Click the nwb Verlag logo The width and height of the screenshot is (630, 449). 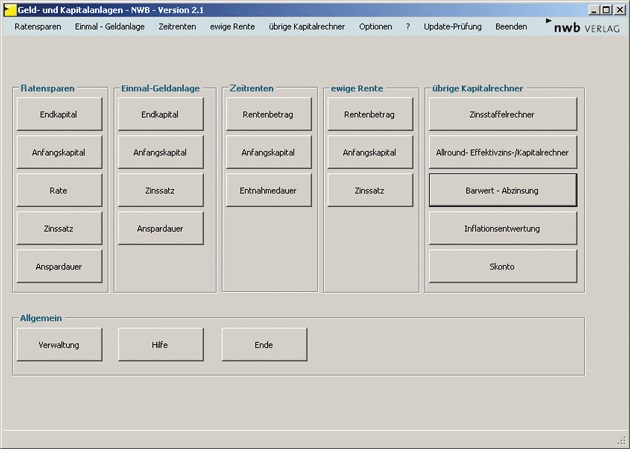(588, 27)
